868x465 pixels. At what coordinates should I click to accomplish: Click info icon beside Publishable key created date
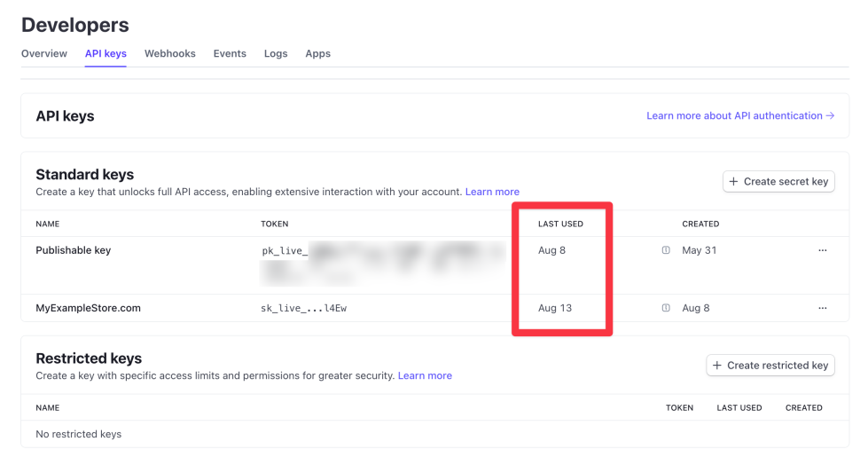tap(665, 250)
